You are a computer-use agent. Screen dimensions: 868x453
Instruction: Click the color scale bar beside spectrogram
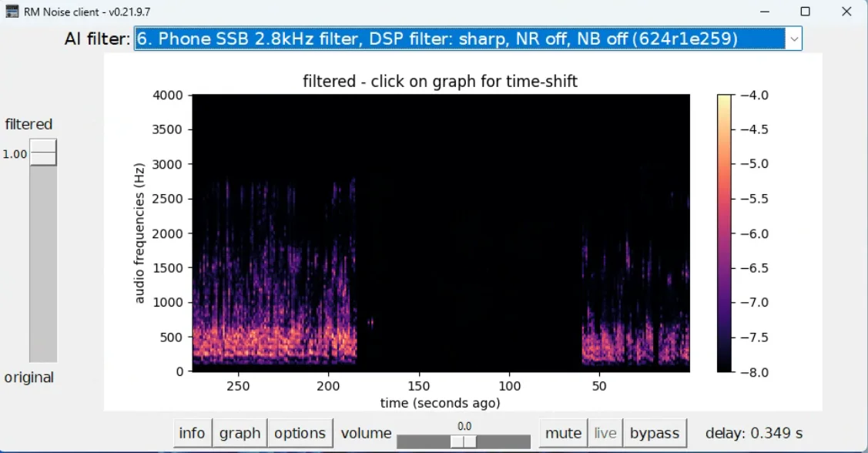(x=724, y=233)
